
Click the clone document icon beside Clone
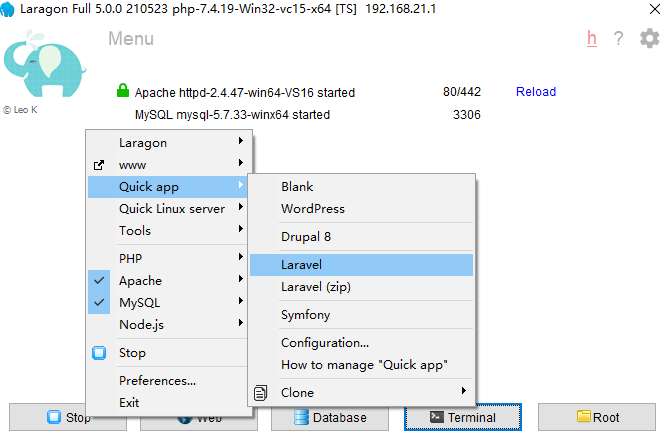[260, 393]
